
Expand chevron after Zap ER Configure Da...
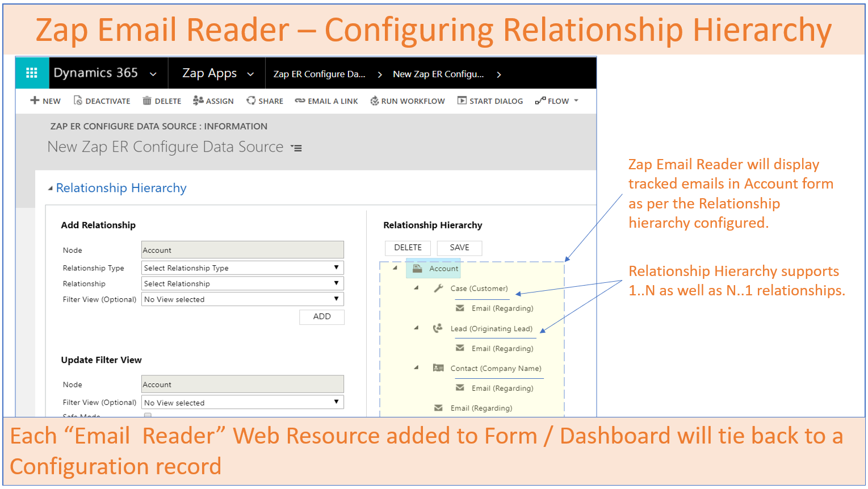[x=380, y=74]
